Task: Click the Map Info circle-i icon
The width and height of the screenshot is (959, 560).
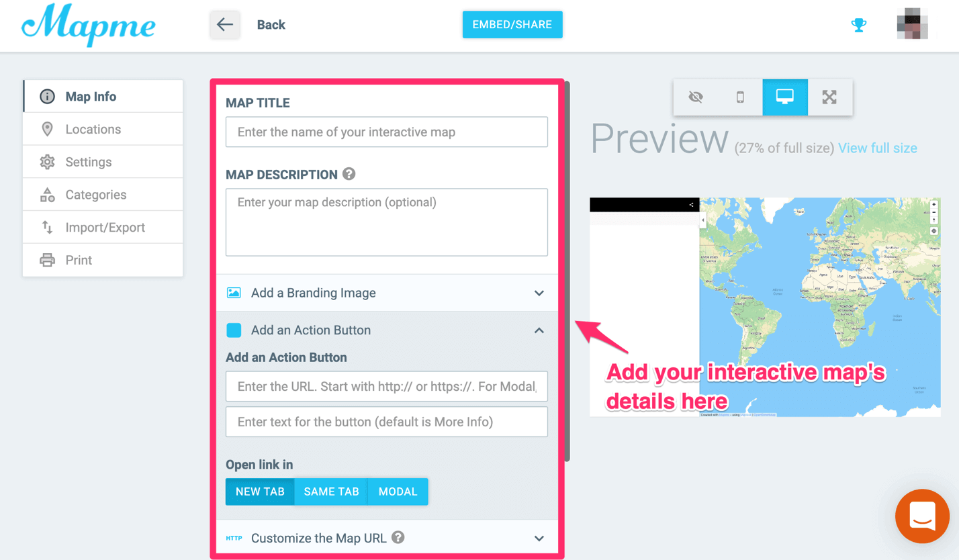Action: (47, 96)
